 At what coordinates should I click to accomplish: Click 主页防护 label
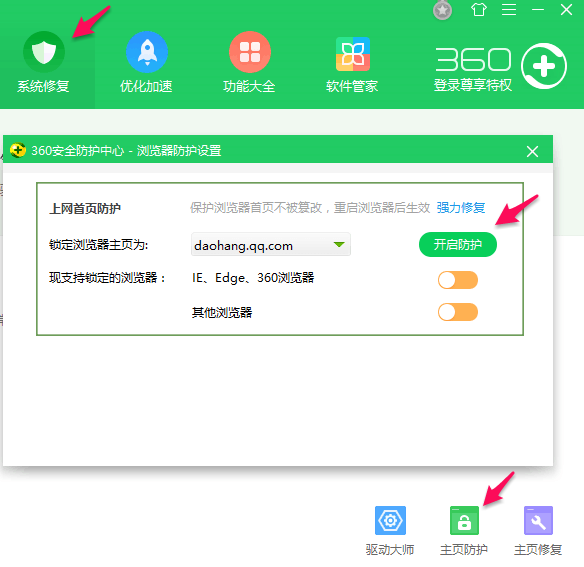tap(464, 550)
